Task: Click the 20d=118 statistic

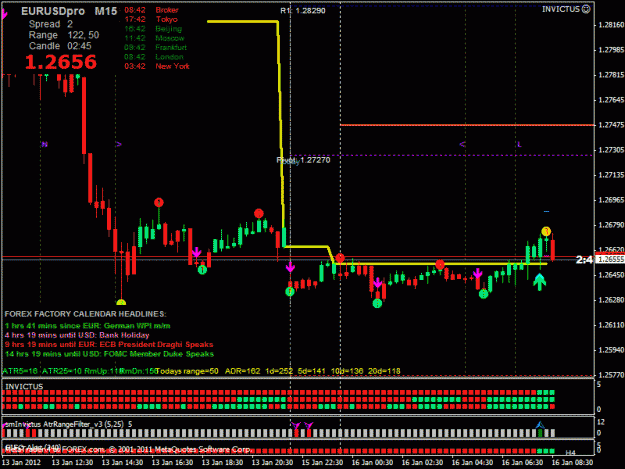Action: pyautogui.click(x=384, y=371)
